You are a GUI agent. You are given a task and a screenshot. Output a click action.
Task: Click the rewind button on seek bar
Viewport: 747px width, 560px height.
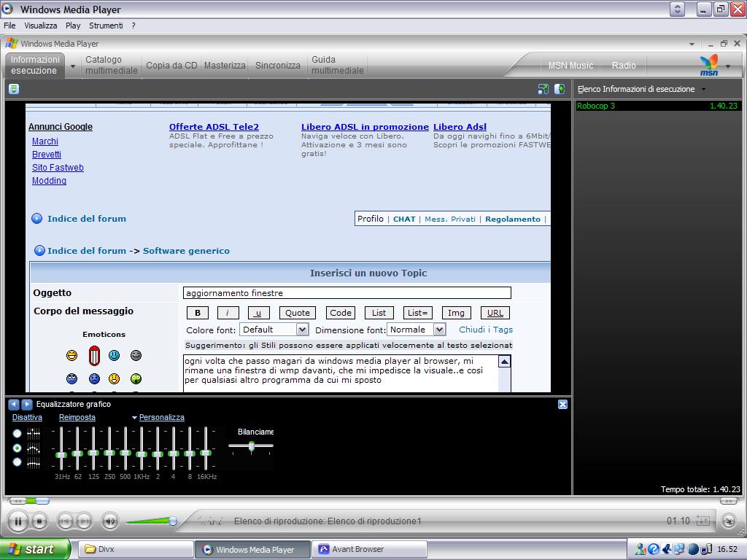click(18, 501)
